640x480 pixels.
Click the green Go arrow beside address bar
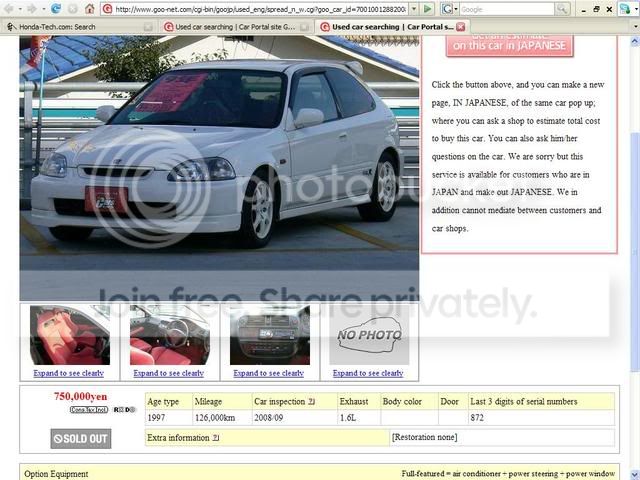pos(427,8)
